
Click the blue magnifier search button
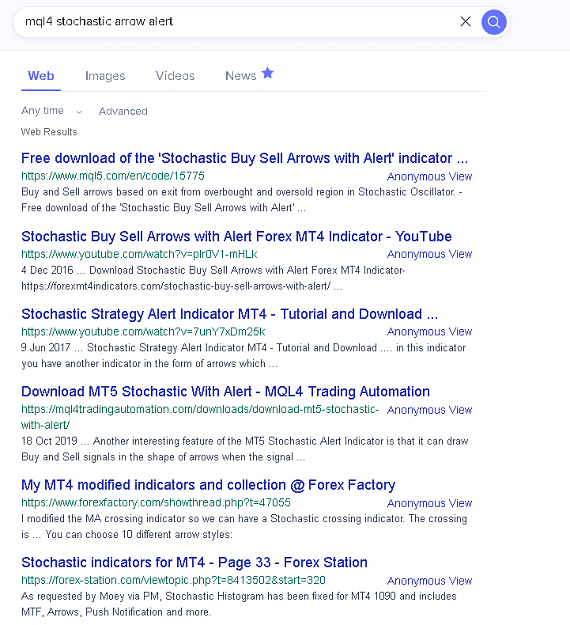[494, 22]
